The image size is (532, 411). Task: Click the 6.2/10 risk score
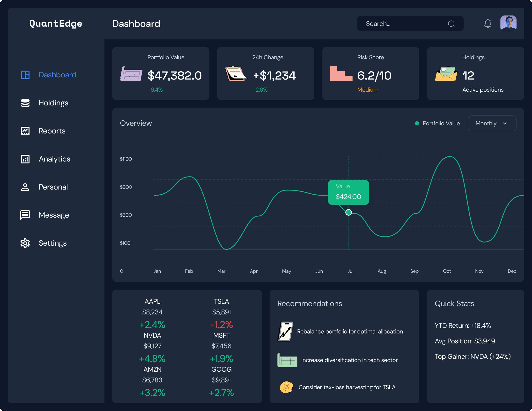(374, 75)
